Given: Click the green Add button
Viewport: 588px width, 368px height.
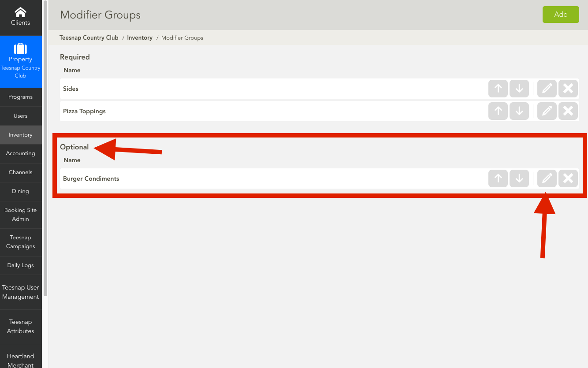Looking at the screenshot, I should click(561, 15).
